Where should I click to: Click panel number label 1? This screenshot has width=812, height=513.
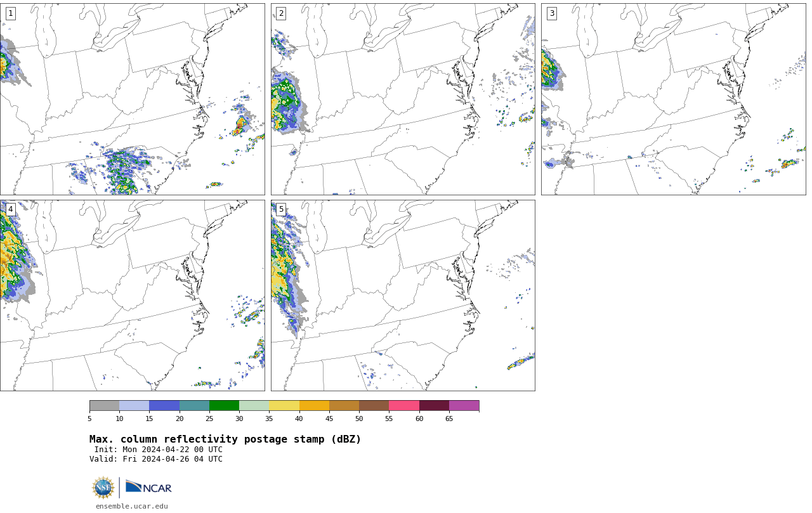[x=10, y=13]
